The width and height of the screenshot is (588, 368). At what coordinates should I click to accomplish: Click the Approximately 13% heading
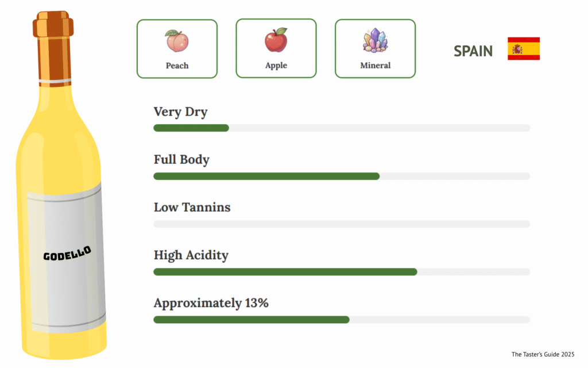pos(211,302)
